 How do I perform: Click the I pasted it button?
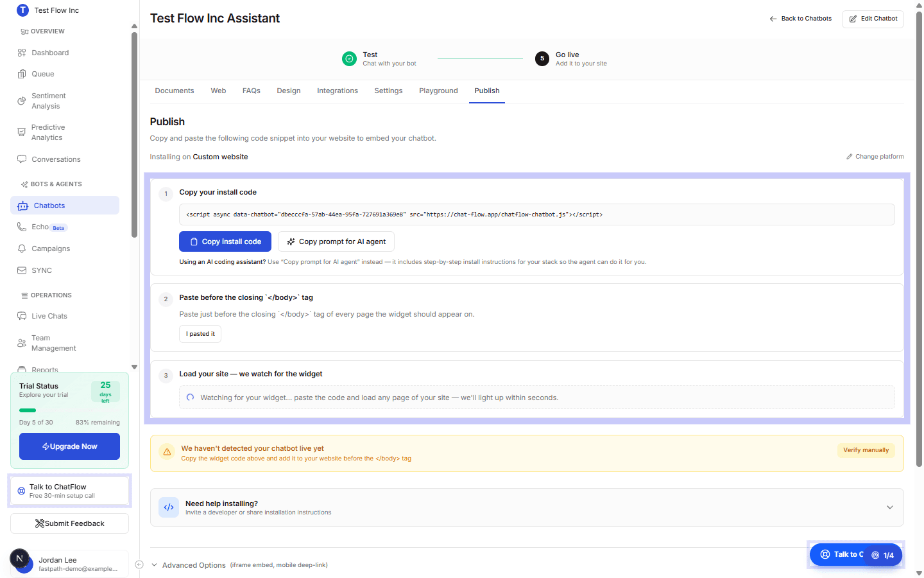pos(200,334)
